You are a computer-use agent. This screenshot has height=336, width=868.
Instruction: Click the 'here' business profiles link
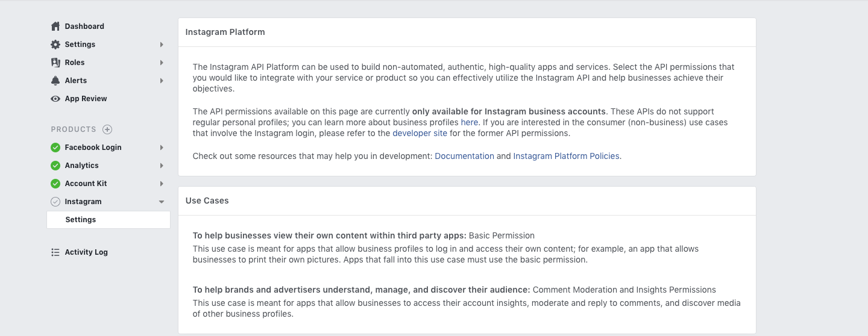[x=469, y=122]
